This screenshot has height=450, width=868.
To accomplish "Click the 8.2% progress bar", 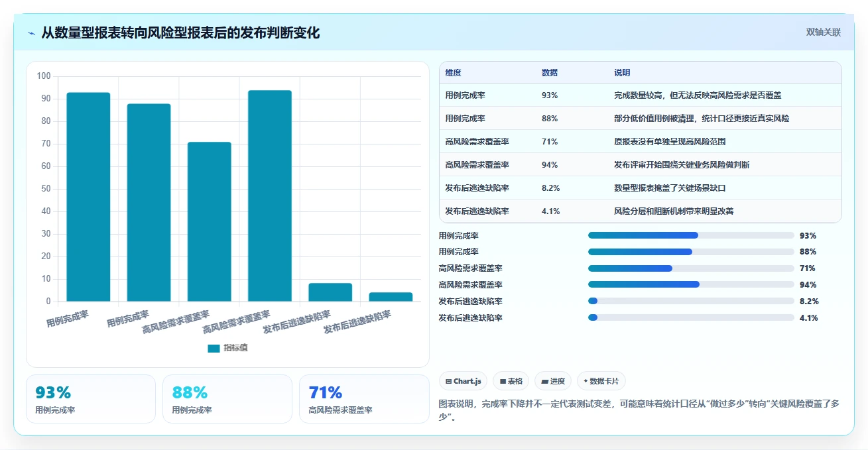I will (691, 301).
